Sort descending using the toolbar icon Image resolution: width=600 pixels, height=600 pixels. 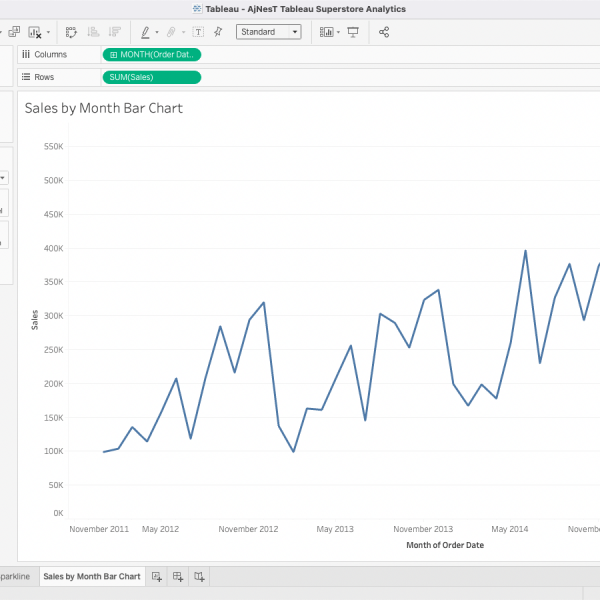click(x=114, y=32)
